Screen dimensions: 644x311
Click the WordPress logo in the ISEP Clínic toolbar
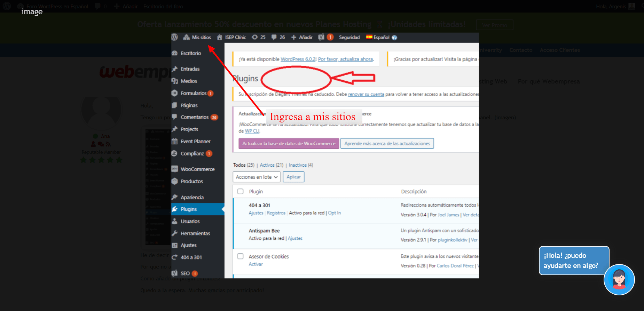tap(175, 37)
